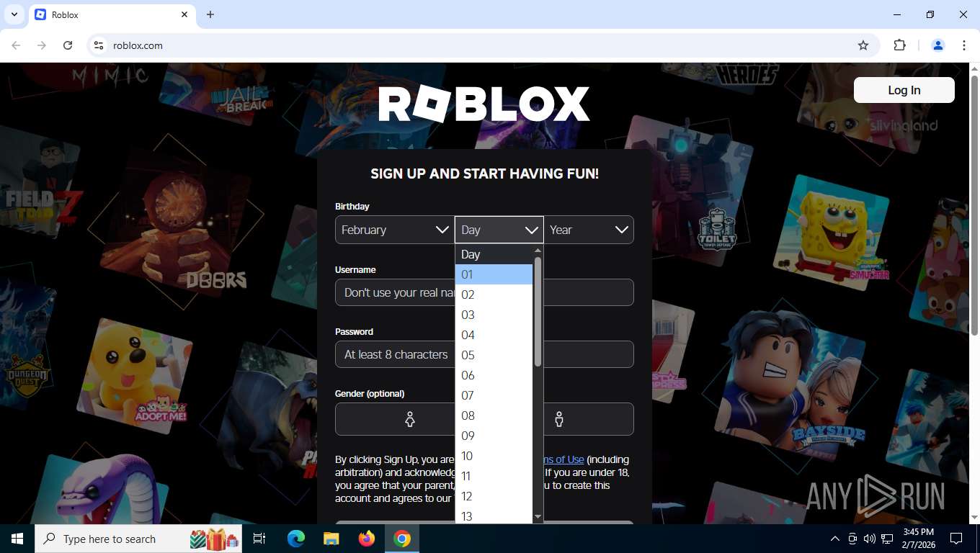
Task: Open site information icon in address bar
Action: 99,45
